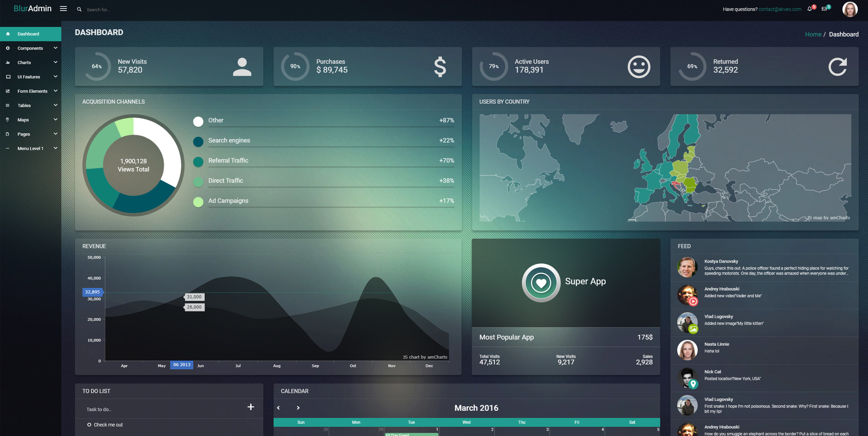Add task with the plus icon
The width and height of the screenshot is (868, 436).
pyautogui.click(x=251, y=407)
